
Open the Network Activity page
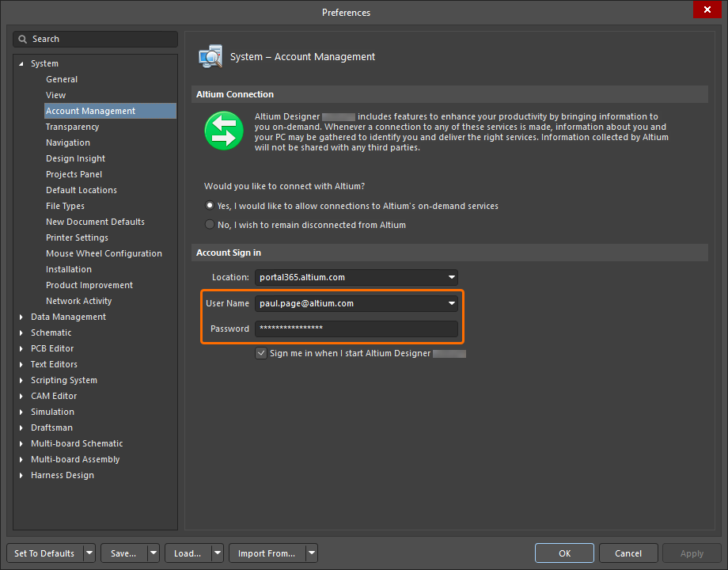78,301
